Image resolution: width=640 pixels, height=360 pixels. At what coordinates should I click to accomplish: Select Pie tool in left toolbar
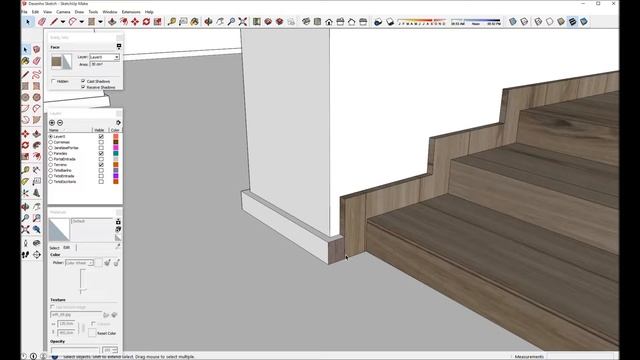[x=37, y=120]
